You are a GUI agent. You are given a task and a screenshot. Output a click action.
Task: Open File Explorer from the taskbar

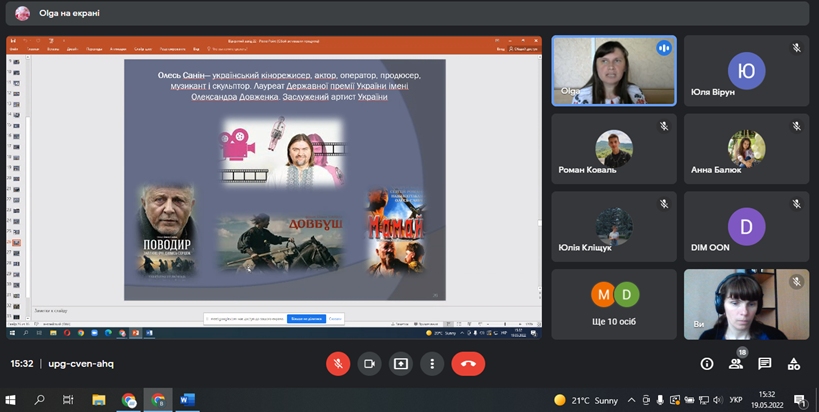[x=99, y=400]
